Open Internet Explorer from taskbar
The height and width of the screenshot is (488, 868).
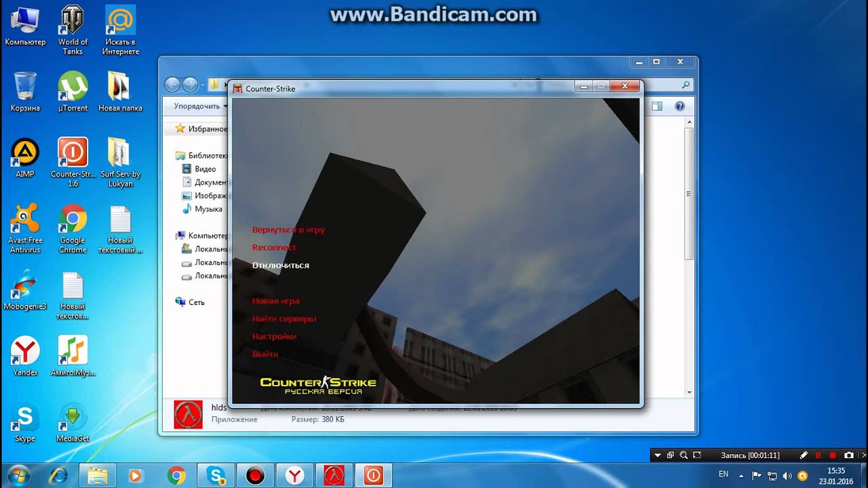click(58, 476)
